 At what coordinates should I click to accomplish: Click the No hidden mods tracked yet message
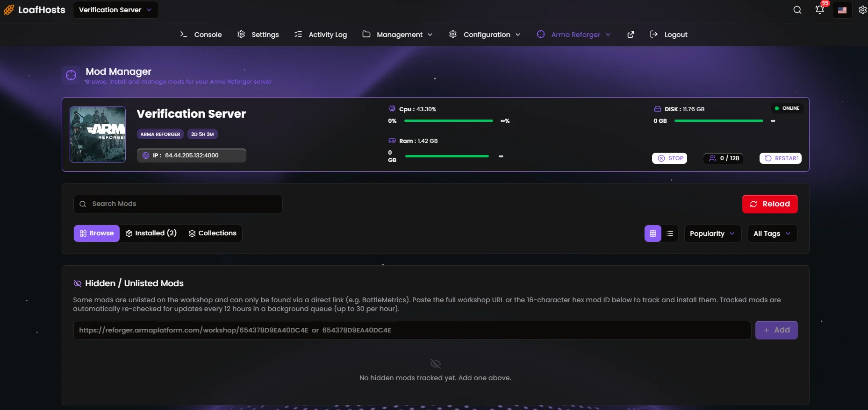435,378
